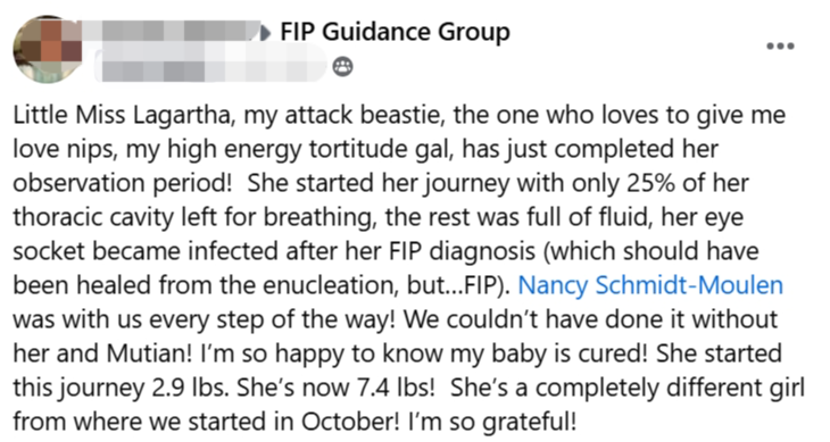Click the closing phrase "I'm so grateful!"
830x442 pixels.
coord(492,422)
